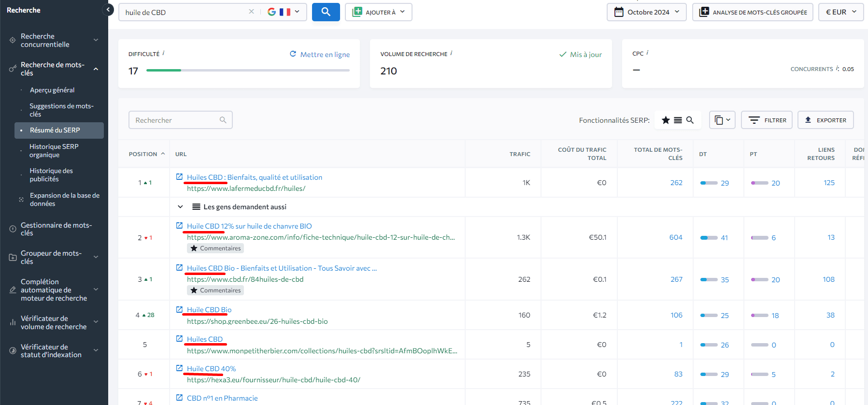The image size is (868, 405).
Task: Click total keywords 604 in aroma-zone row
Action: tap(676, 237)
